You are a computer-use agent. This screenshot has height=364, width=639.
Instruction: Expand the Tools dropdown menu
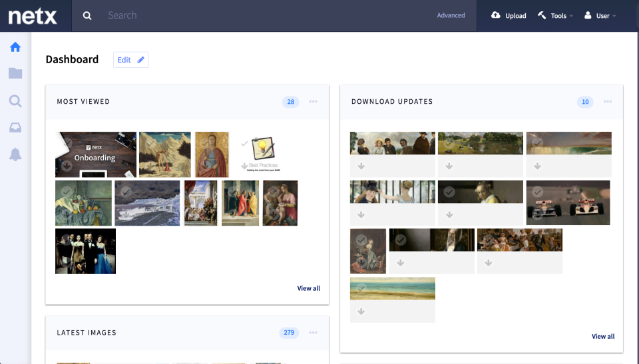[x=555, y=15]
